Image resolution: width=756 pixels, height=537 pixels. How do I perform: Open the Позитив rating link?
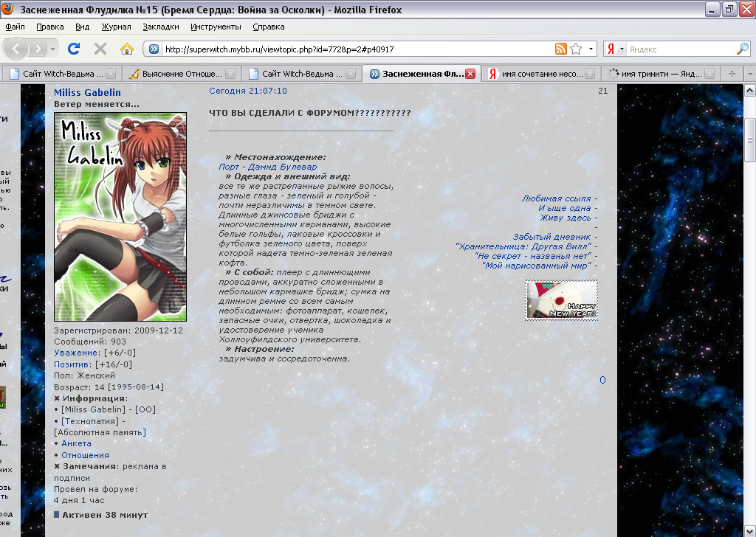pos(72,364)
